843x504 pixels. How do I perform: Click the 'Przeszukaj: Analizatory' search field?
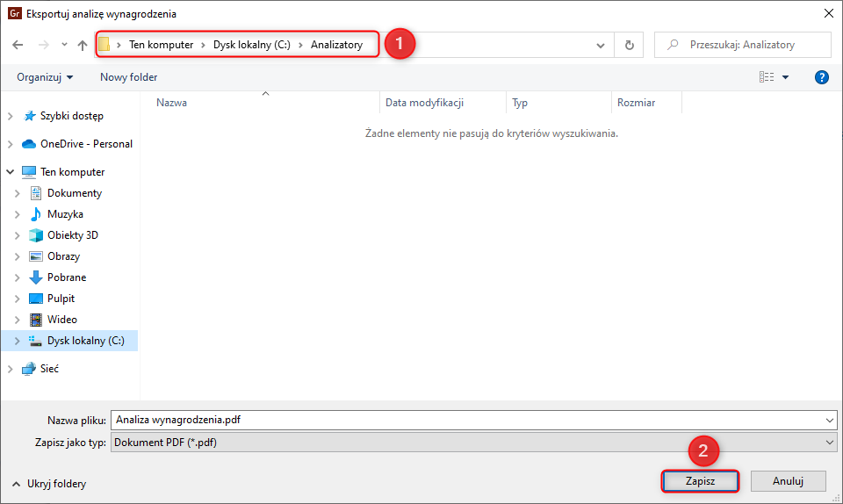743,45
